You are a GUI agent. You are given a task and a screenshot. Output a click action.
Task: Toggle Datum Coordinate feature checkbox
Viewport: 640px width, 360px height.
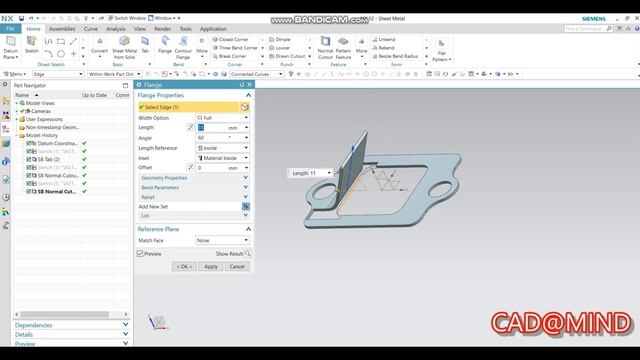[29, 143]
